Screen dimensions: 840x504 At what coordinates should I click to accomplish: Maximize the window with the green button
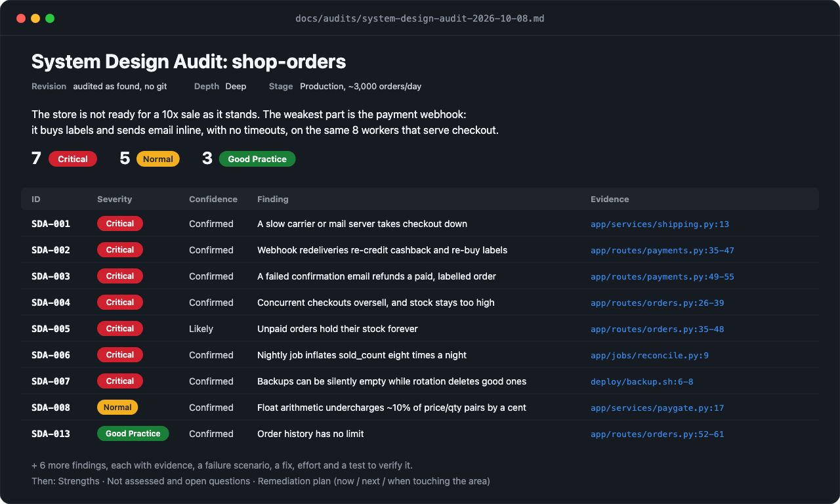tap(50, 18)
